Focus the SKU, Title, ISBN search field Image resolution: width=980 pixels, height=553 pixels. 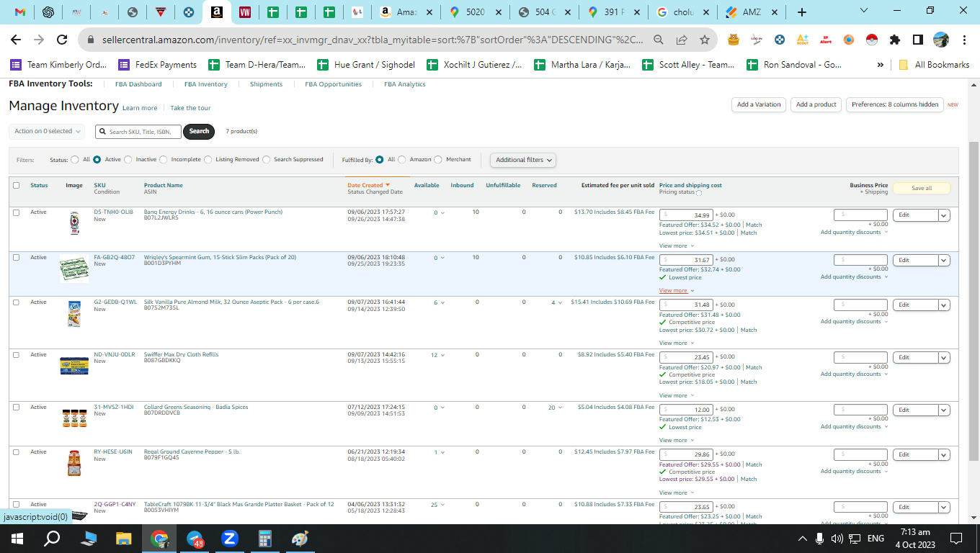(x=138, y=132)
